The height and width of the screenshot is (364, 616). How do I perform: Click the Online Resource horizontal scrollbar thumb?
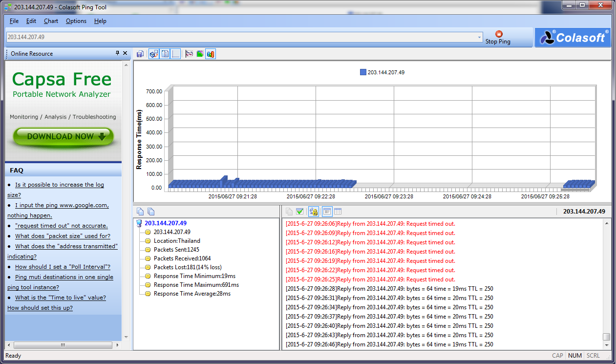63,345
